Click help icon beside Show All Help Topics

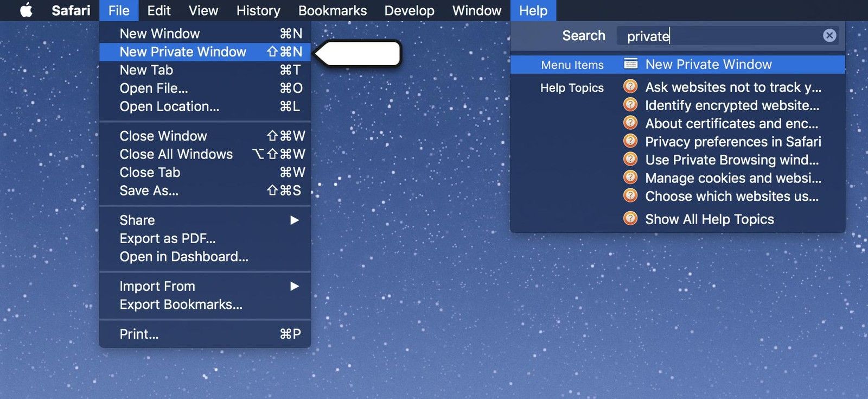tap(630, 219)
